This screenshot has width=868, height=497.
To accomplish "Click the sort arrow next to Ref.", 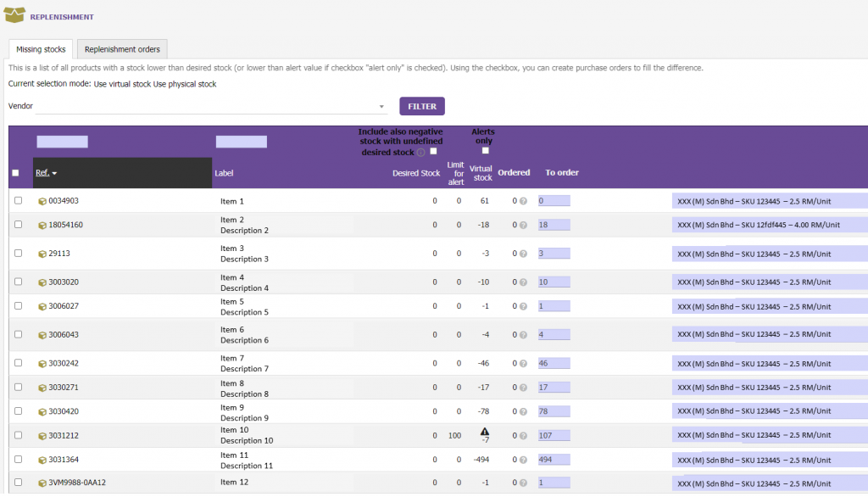I will point(53,172).
